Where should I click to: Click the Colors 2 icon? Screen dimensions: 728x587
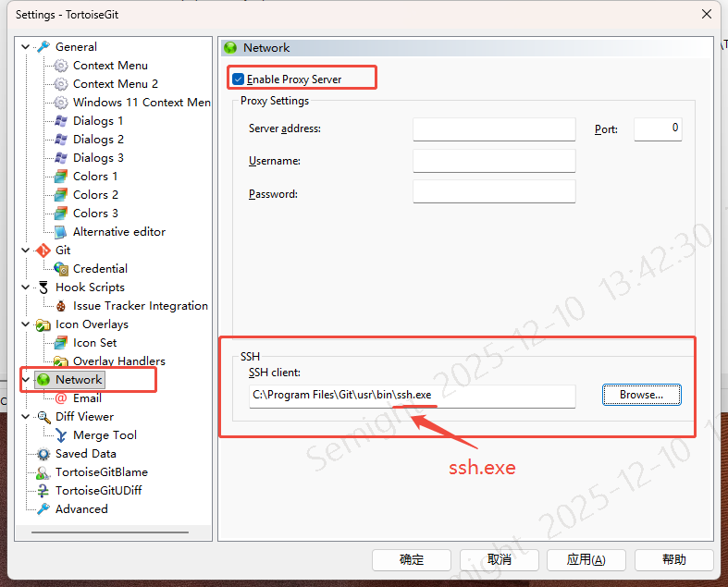pyautogui.click(x=61, y=195)
